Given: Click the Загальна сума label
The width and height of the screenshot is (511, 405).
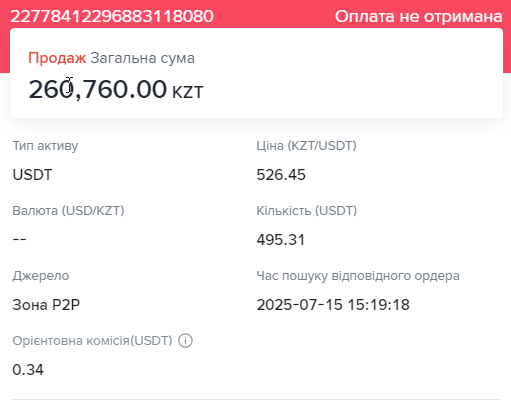Looking at the screenshot, I should click(142, 58).
